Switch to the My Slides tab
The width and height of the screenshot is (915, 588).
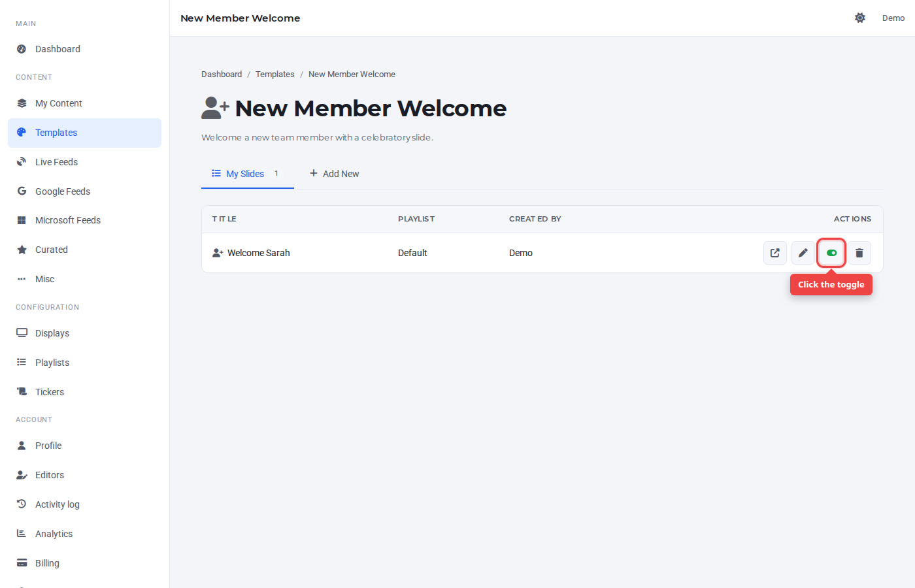(x=248, y=174)
